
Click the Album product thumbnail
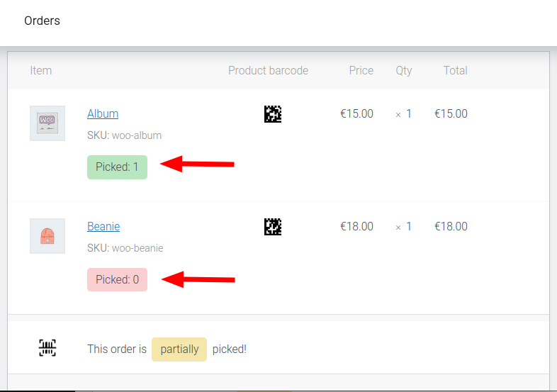(47, 123)
